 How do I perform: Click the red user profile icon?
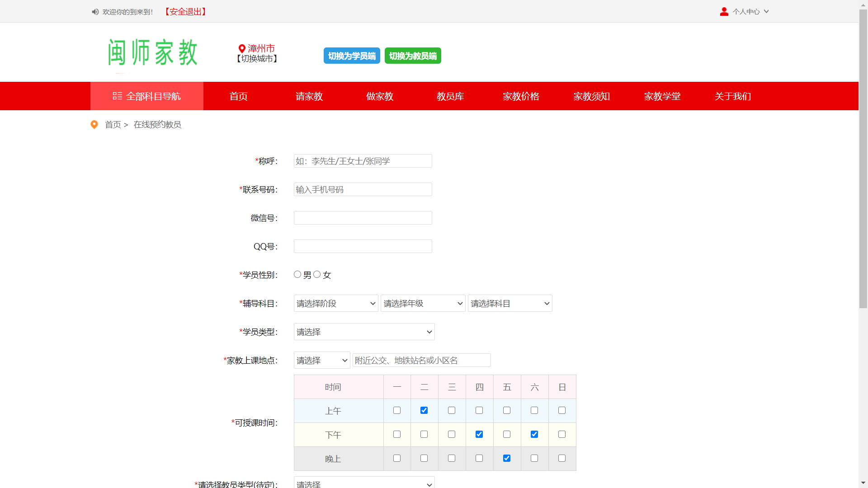coord(724,12)
